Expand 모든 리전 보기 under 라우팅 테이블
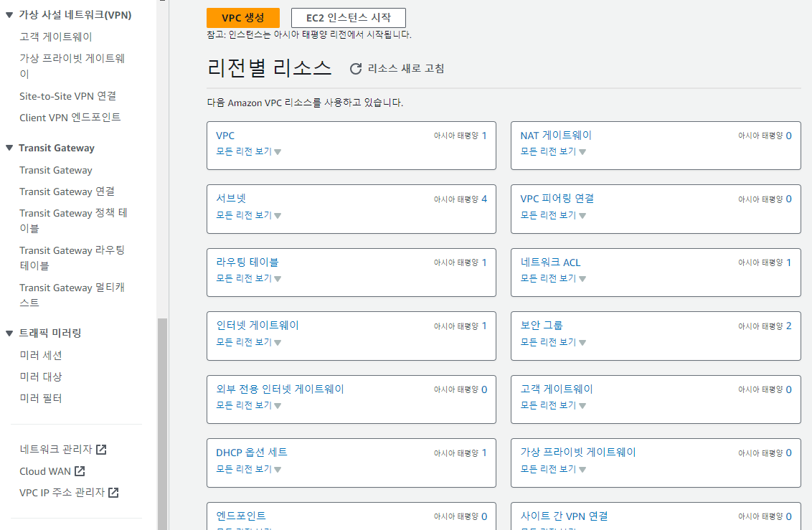 [249, 278]
